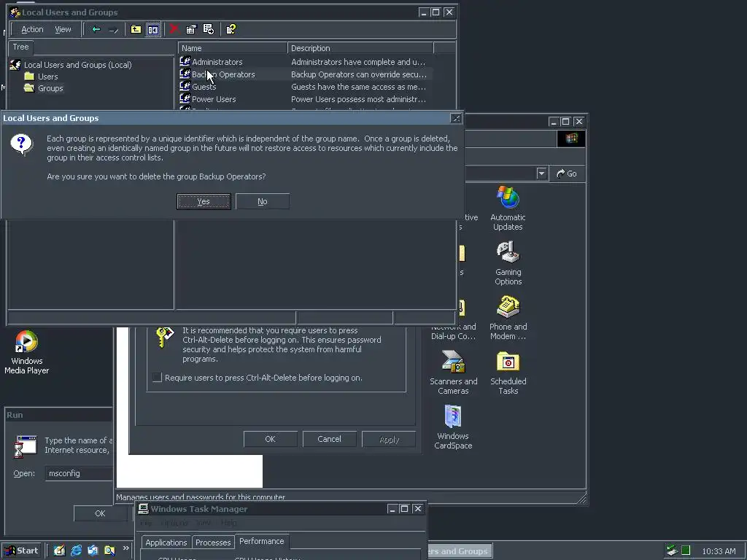Switch to Applications tab in Task Manager
The image size is (747, 560).
tap(166, 542)
